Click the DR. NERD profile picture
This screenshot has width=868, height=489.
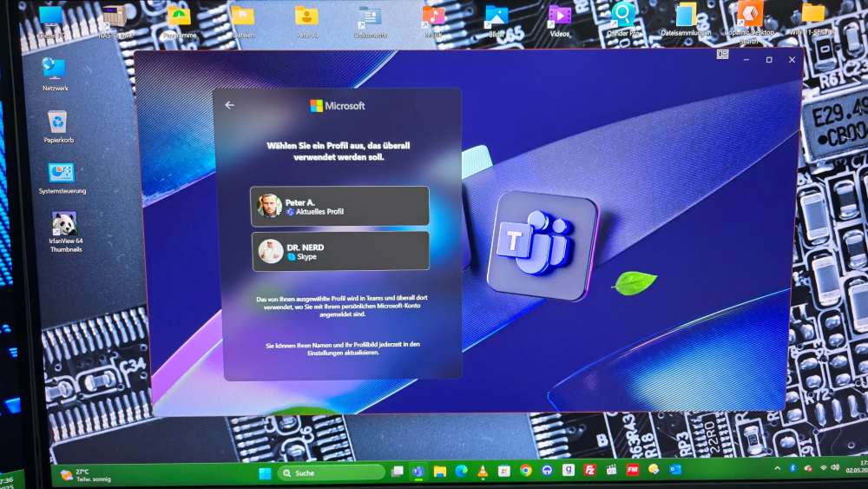(x=271, y=251)
